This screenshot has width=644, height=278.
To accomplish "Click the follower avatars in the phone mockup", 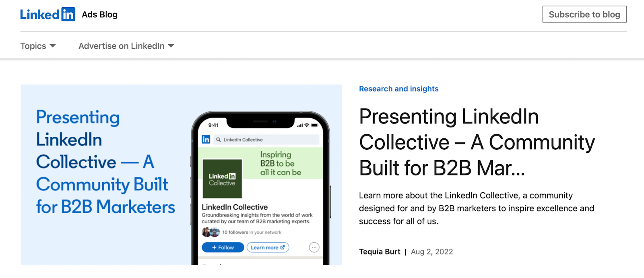I will pos(211,232).
